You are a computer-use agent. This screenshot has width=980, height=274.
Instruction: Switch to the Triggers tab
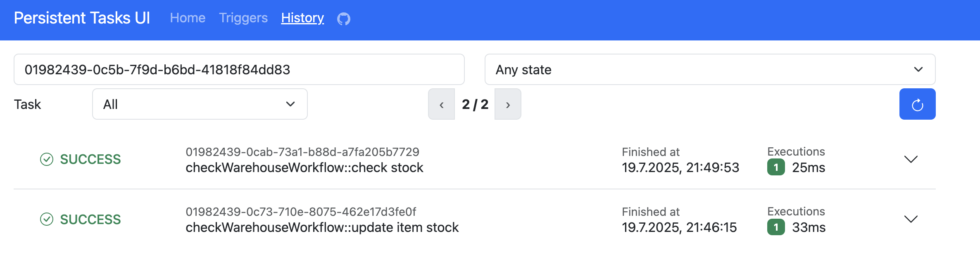click(243, 18)
